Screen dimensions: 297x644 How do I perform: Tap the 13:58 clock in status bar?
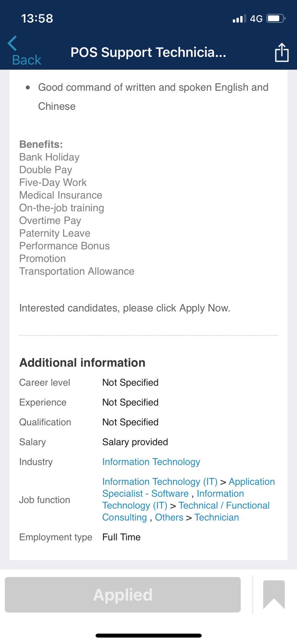[37, 19]
